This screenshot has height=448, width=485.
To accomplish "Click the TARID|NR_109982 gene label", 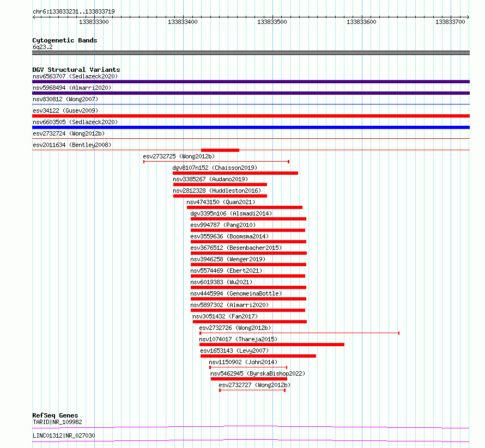I will 58,422.
